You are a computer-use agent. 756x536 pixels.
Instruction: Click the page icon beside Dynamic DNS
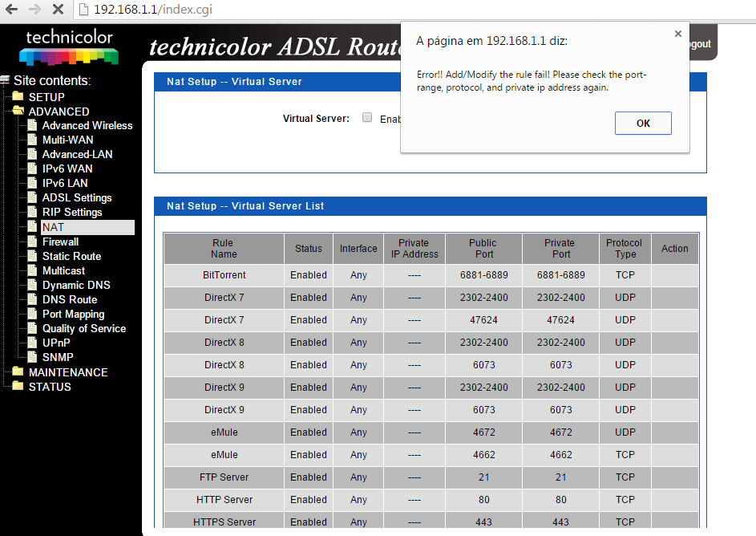tap(32, 285)
